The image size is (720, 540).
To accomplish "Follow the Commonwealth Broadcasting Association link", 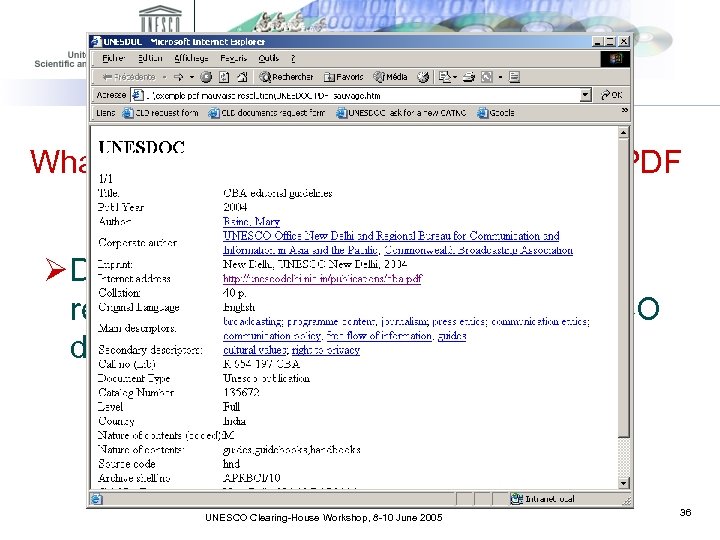I will point(478,250).
